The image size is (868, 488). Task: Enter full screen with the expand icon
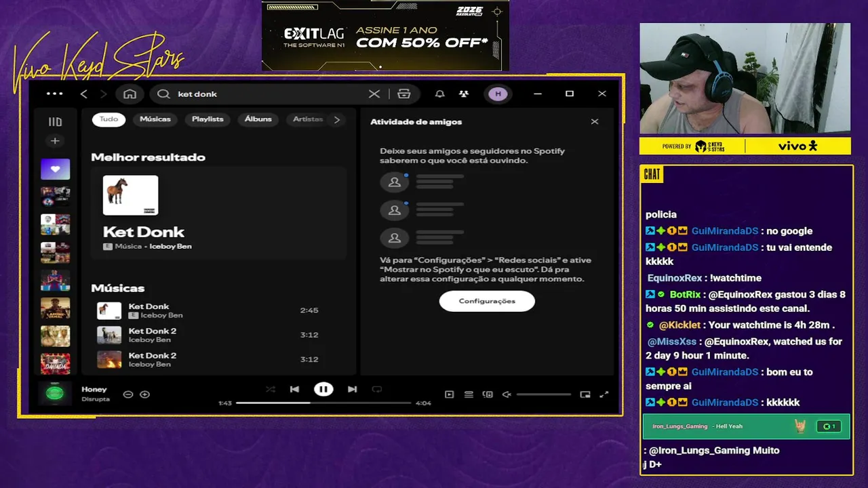tap(604, 394)
